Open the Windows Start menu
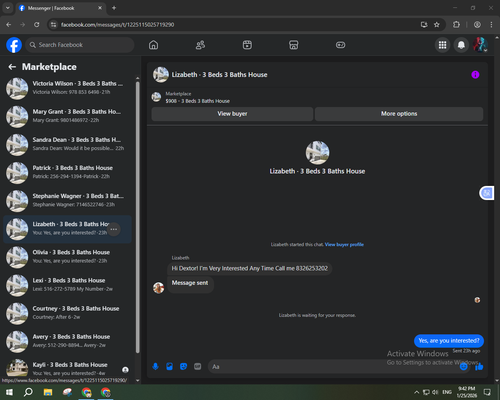Screen dimensions: 500x400 pos(9,392)
